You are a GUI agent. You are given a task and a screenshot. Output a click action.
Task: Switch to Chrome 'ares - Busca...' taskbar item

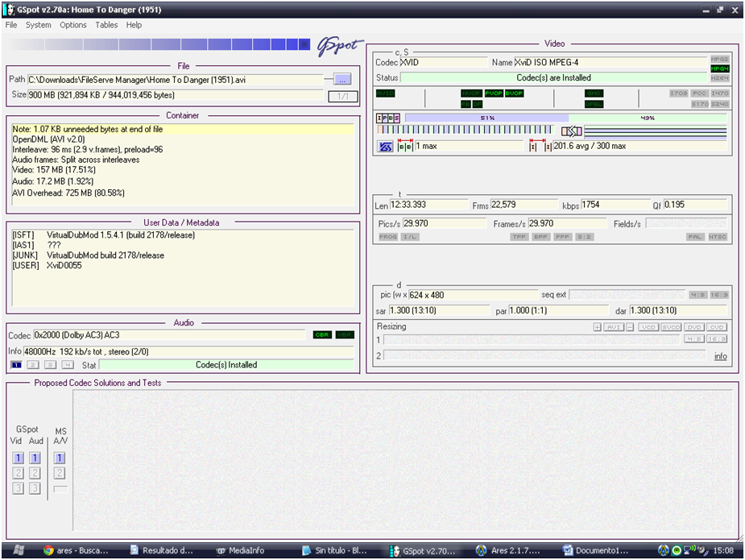(76, 550)
